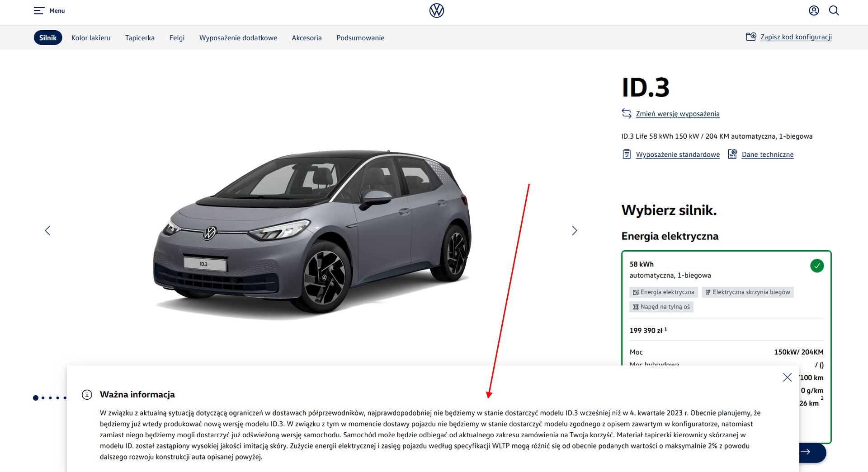This screenshot has height=472, width=868.
Task: Select the second carousel dot indicator
Action: pos(43,398)
